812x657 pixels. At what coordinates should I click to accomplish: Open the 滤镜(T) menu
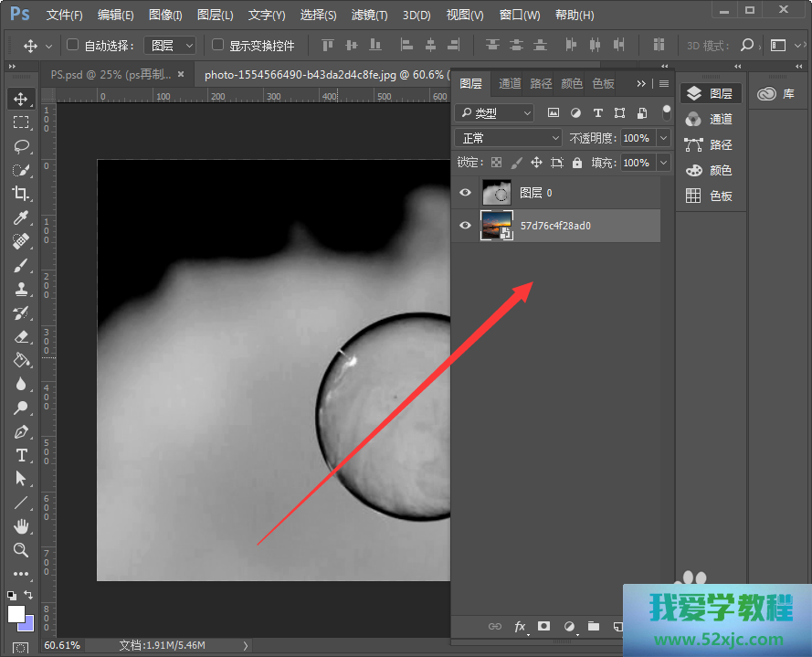click(369, 16)
